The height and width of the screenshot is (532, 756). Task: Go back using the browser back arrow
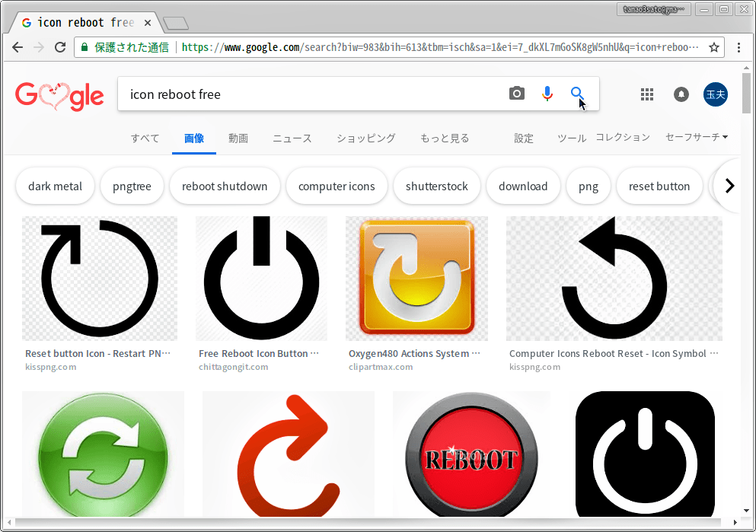(x=18, y=47)
